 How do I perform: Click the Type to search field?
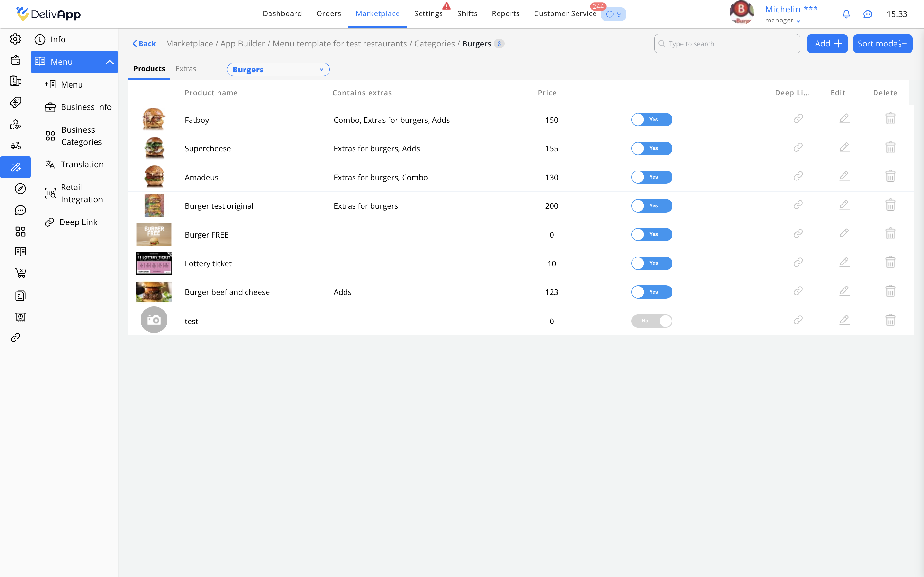tap(727, 44)
